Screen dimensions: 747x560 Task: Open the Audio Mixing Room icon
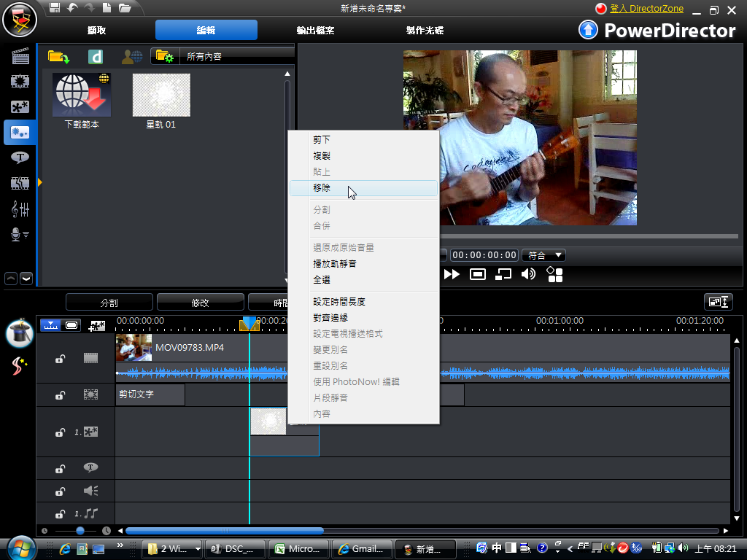pyautogui.click(x=20, y=209)
